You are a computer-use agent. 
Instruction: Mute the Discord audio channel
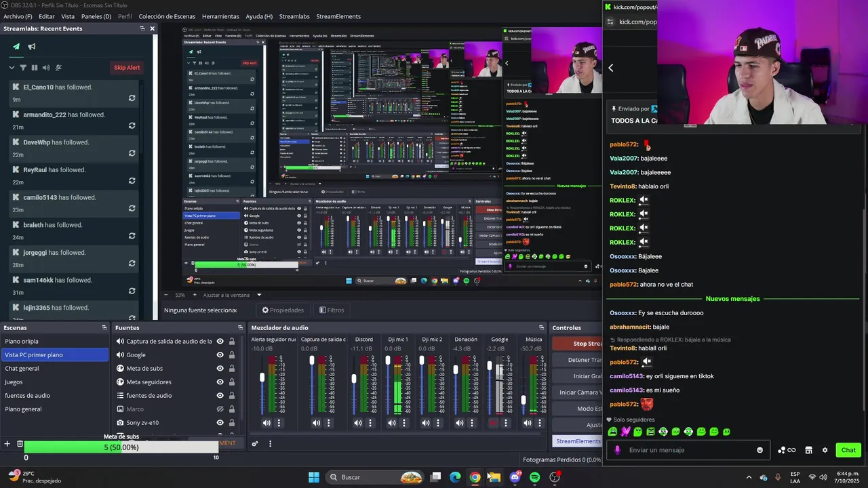point(358,423)
